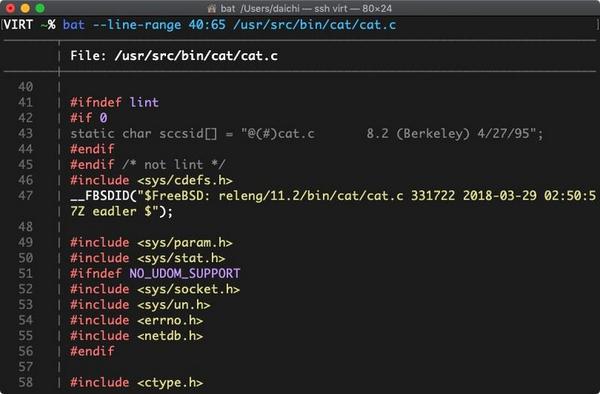
Task: Click the home folder icon in title bar
Action: point(212,8)
